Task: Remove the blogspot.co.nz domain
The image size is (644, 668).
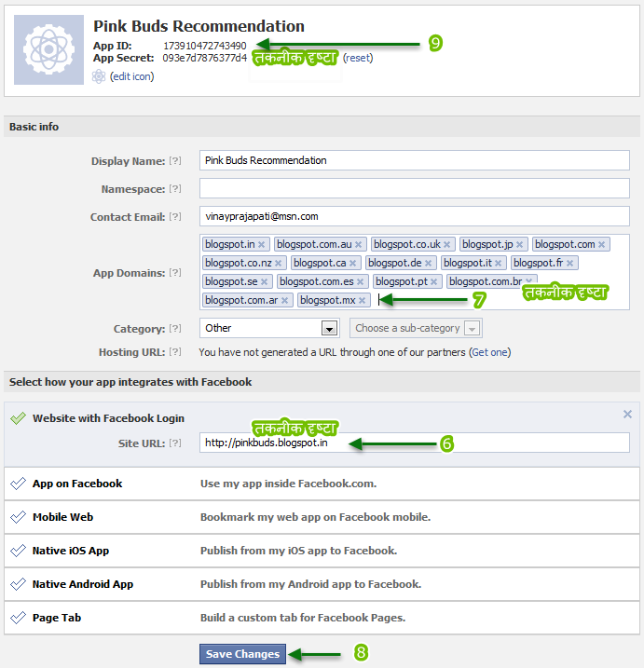Action: coord(278,264)
